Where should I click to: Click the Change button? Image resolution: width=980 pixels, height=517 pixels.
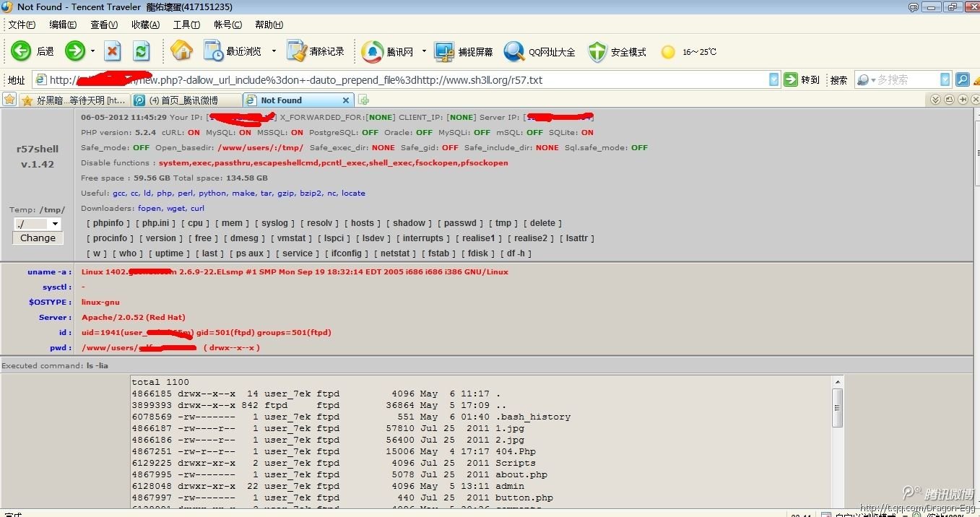pos(38,238)
